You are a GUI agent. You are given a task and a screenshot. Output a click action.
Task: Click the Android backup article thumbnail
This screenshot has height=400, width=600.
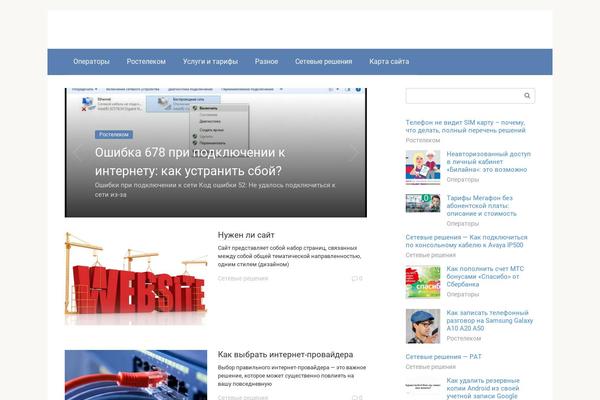pyautogui.click(x=423, y=387)
